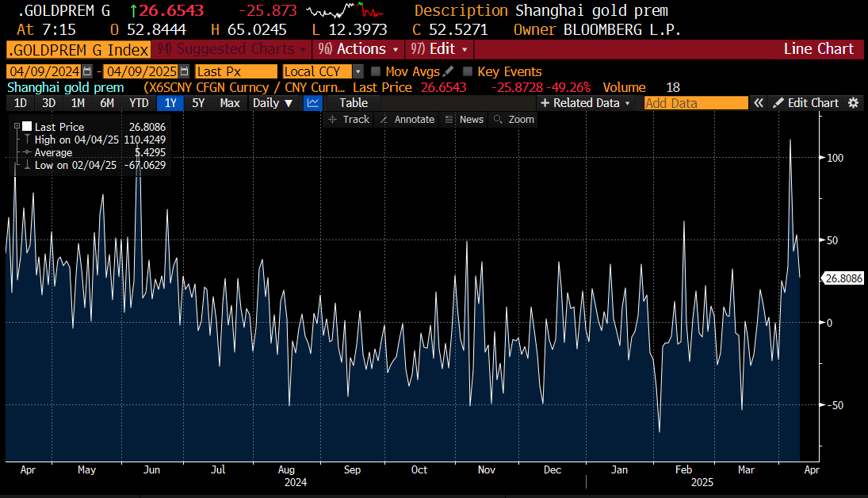
Task: Click the .GOLDPREM G Index ticker field
Action: (78, 50)
